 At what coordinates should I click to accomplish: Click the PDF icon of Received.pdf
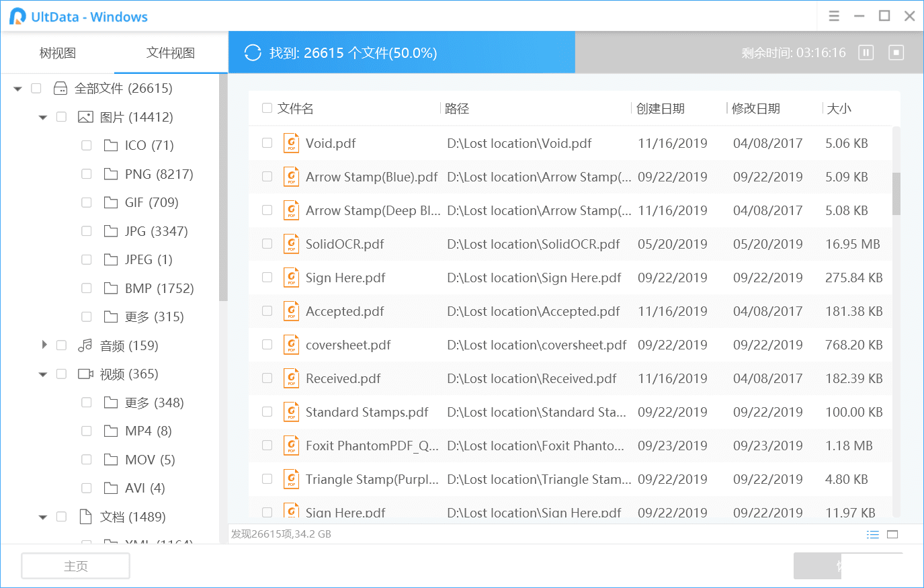click(x=291, y=378)
